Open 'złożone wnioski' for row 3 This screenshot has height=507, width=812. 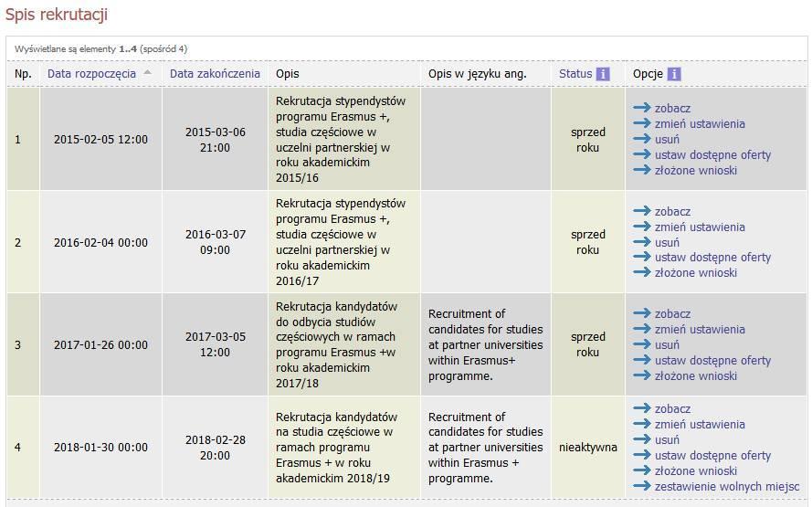click(x=695, y=376)
